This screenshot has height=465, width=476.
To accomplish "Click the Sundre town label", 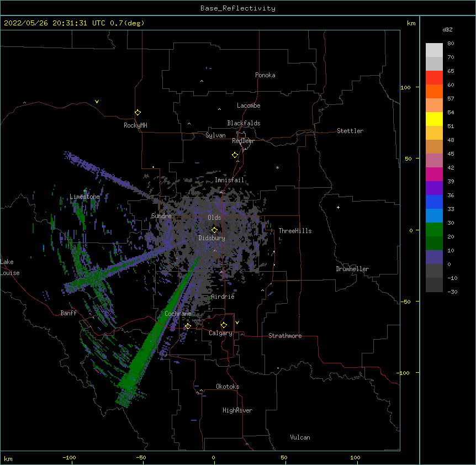I will 161,216.
